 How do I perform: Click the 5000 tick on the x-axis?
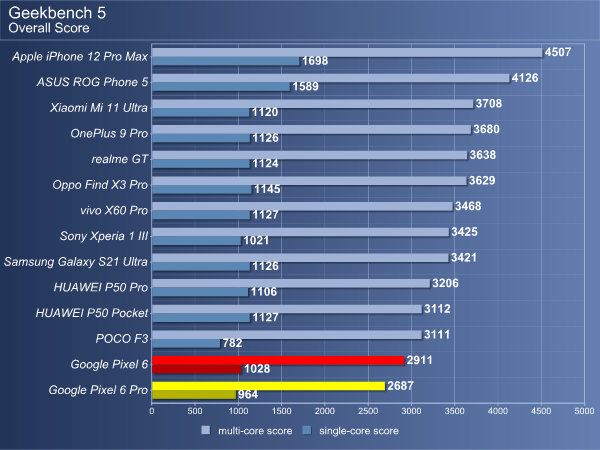(584, 411)
